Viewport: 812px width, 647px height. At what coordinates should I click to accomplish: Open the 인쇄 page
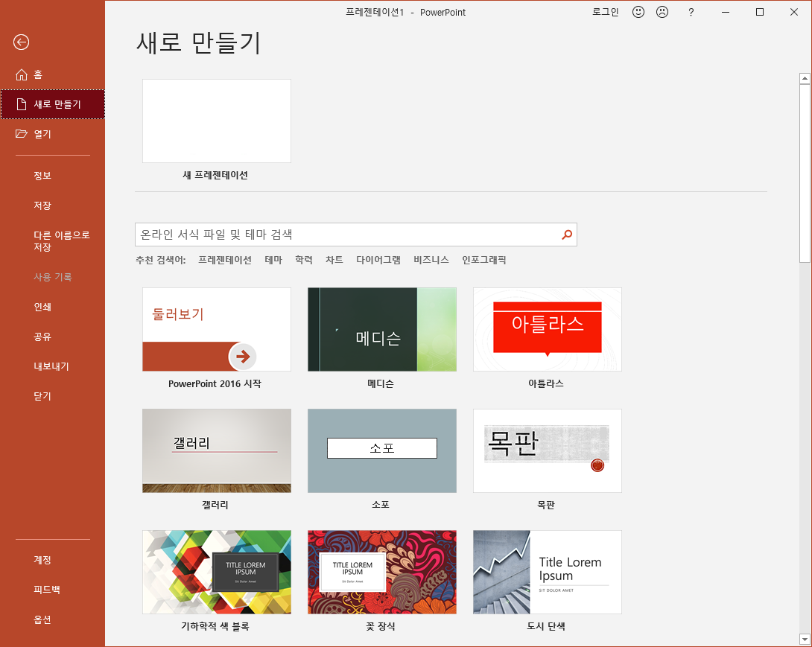42,307
